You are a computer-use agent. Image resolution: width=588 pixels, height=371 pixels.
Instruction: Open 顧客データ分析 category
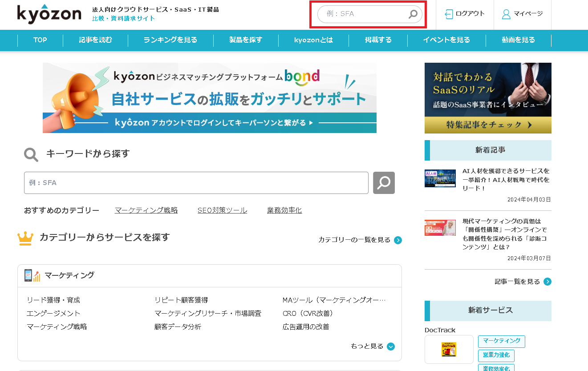(x=178, y=327)
